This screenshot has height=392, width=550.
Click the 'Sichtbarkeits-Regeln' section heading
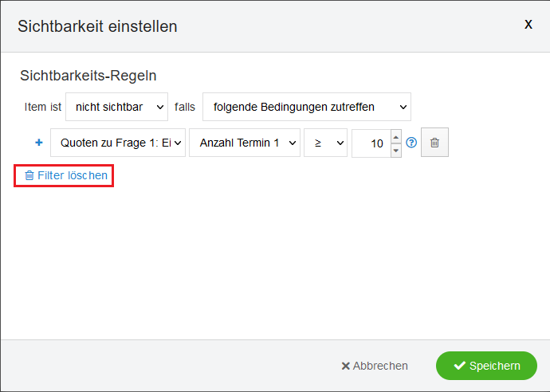(88, 76)
